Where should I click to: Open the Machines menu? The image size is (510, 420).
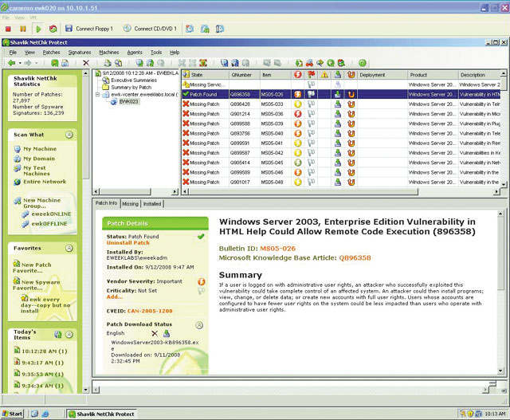point(109,53)
